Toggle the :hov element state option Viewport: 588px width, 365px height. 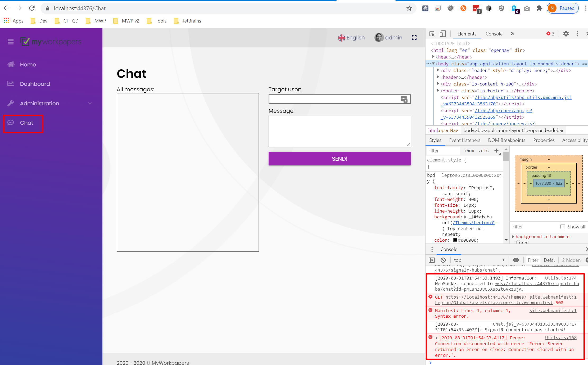pyautogui.click(x=469, y=151)
